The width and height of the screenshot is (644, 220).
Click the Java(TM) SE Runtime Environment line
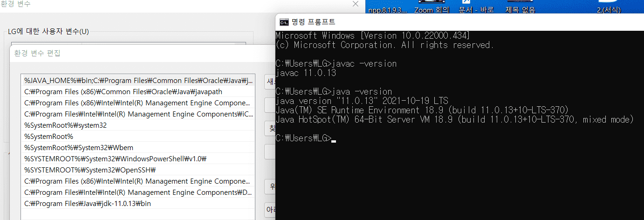point(422,110)
